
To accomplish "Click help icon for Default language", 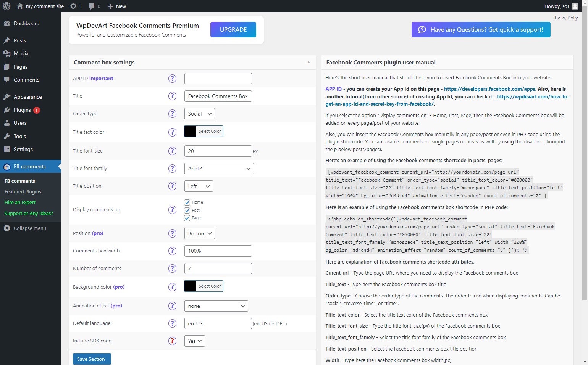I will (173, 323).
